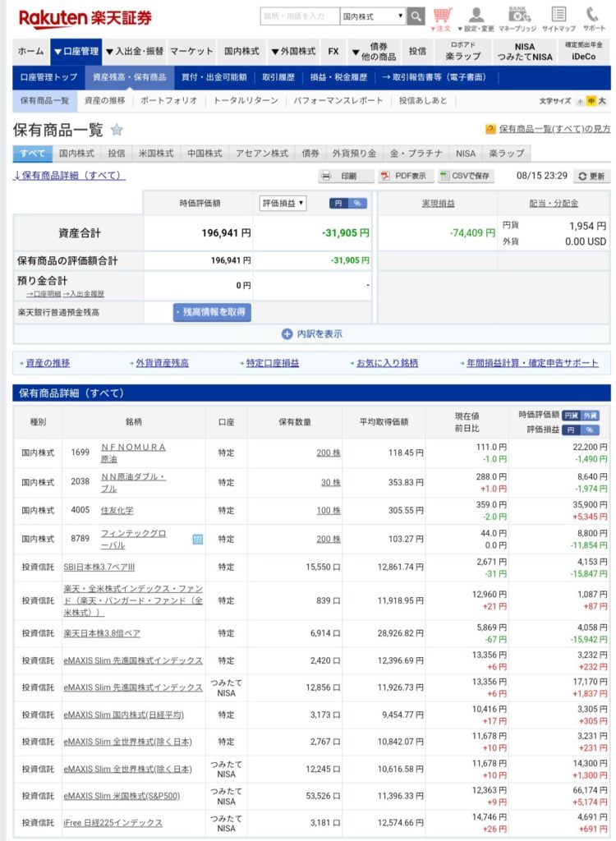Open the サポート phone icon

tap(594, 20)
